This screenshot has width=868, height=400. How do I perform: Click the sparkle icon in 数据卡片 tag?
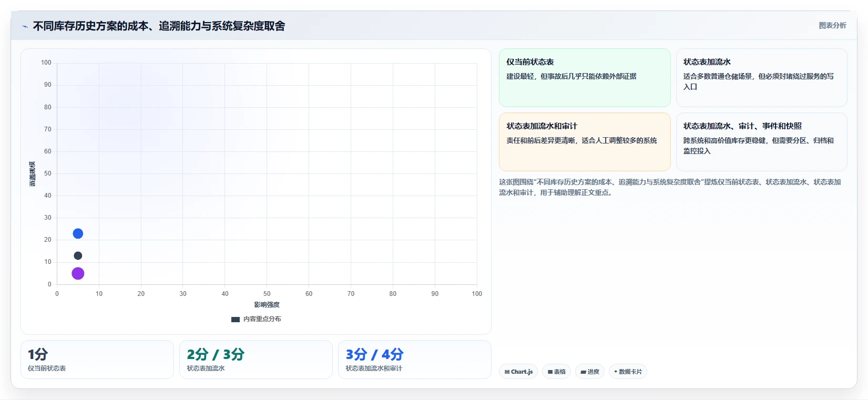click(x=616, y=371)
